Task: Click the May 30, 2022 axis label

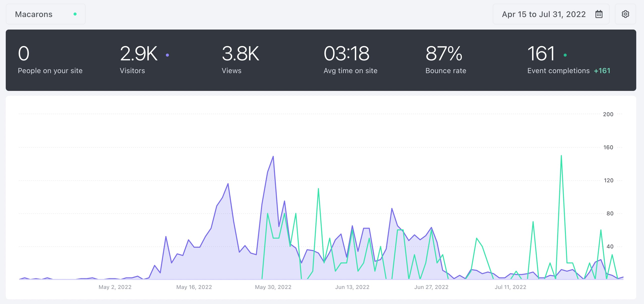Action: click(273, 287)
